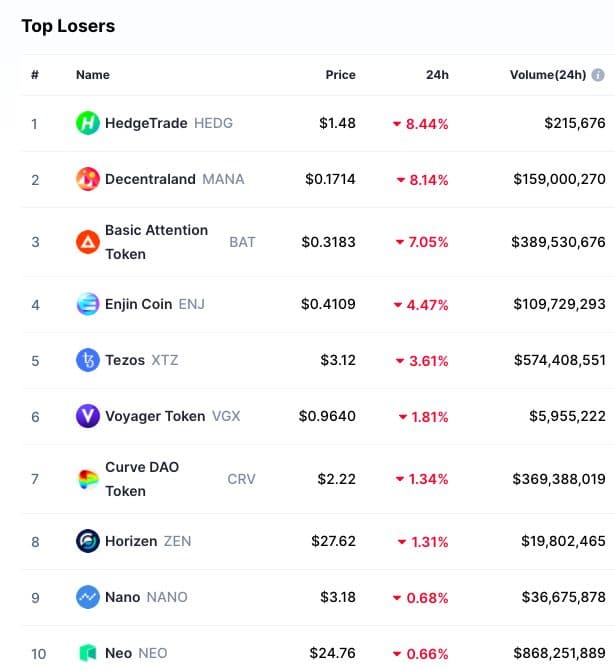Click the Decentraland MANA coin icon
Screen dimensions: 615x670
click(88, 179)
